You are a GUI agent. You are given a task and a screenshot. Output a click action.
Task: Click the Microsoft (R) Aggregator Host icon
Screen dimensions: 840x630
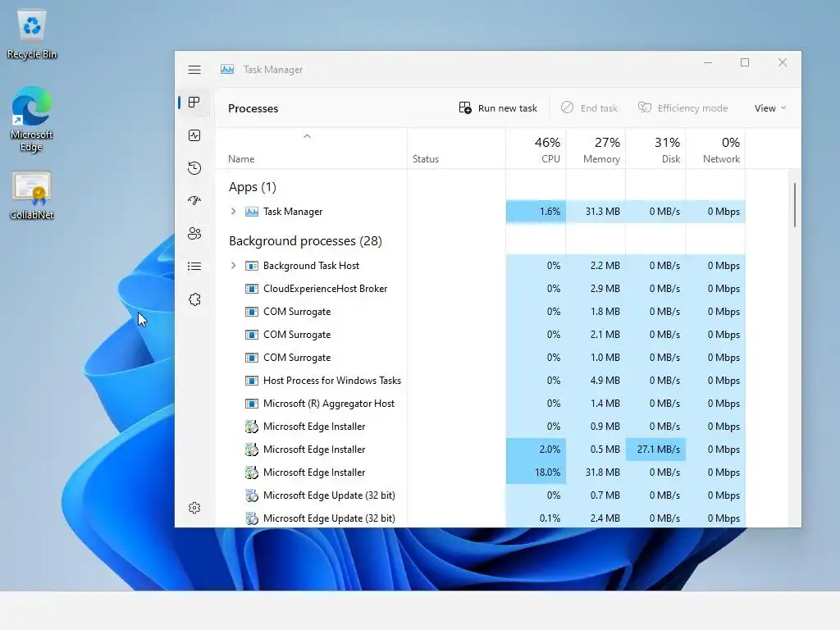(251, 404)
